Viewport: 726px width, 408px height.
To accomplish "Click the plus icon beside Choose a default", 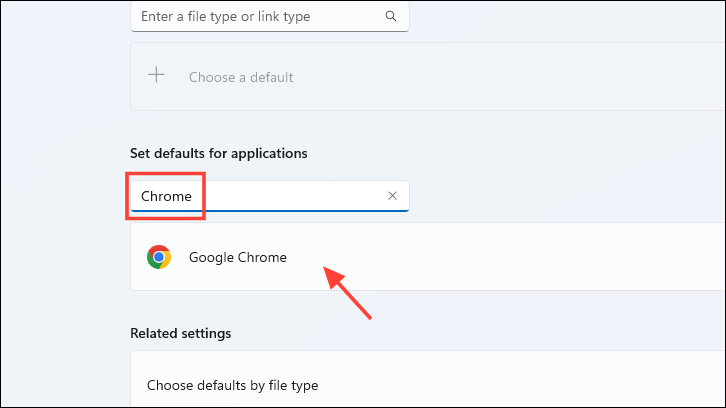I will coord(156,75).
